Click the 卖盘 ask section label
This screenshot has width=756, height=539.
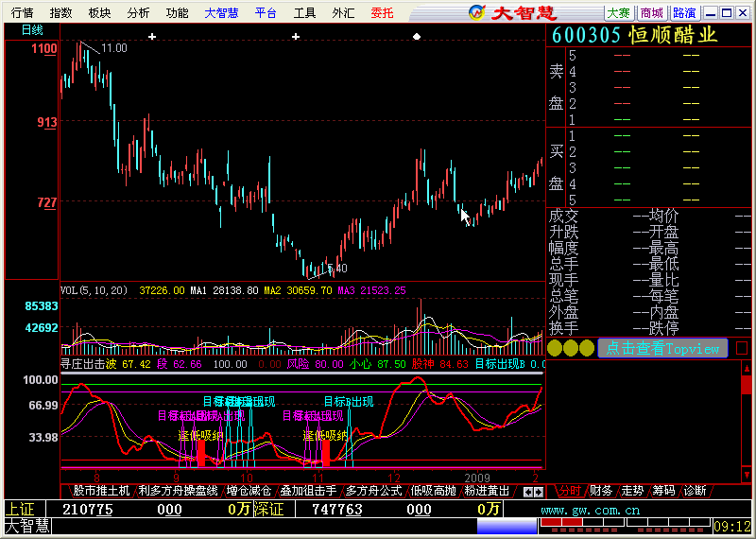[557, 87]
